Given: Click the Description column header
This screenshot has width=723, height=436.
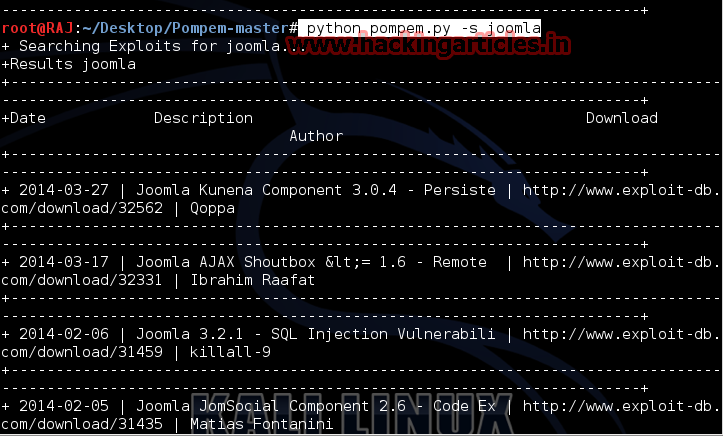Looking at the screenshot, I should click(x=203, y=118).
